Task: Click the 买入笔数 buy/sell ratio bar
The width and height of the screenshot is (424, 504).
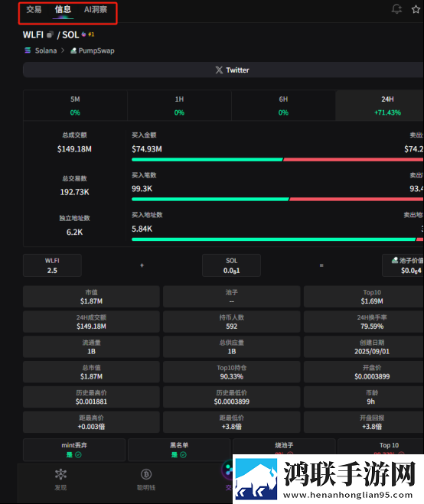Action: (277, 200)
